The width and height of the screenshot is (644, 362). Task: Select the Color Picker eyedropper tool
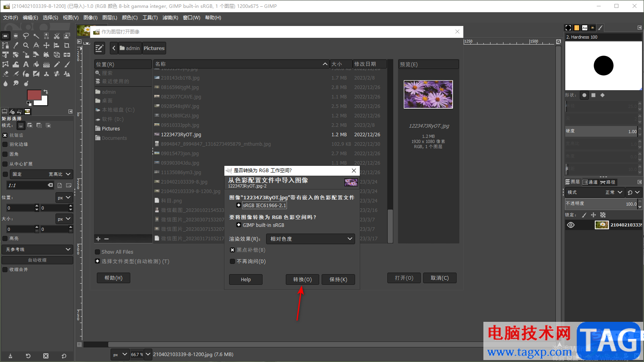tap(15, 45)
